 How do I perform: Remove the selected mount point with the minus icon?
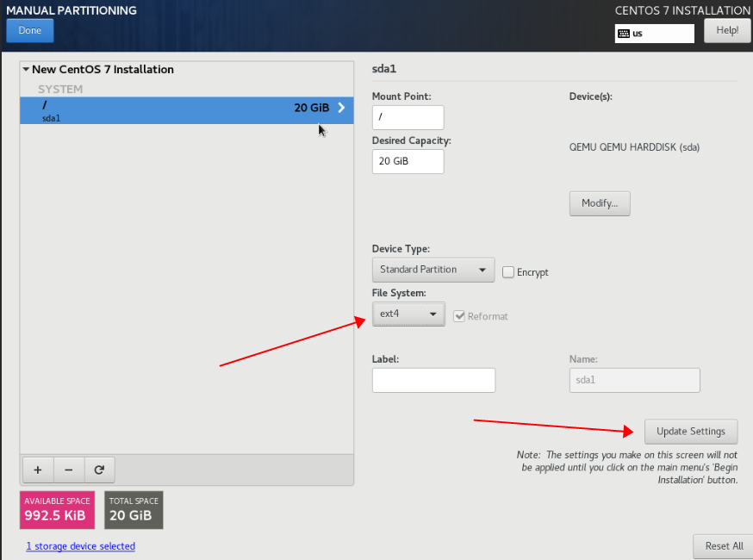69,470
